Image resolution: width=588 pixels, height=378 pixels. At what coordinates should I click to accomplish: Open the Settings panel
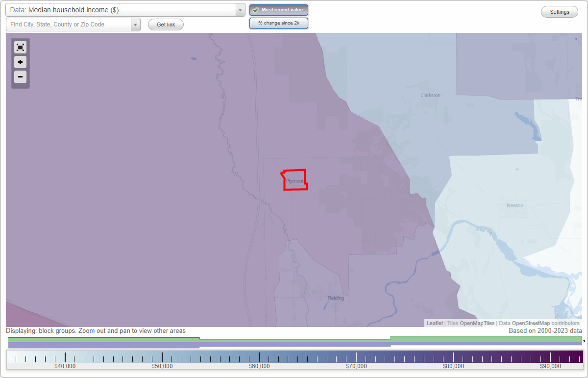click(x=559, y=11)
